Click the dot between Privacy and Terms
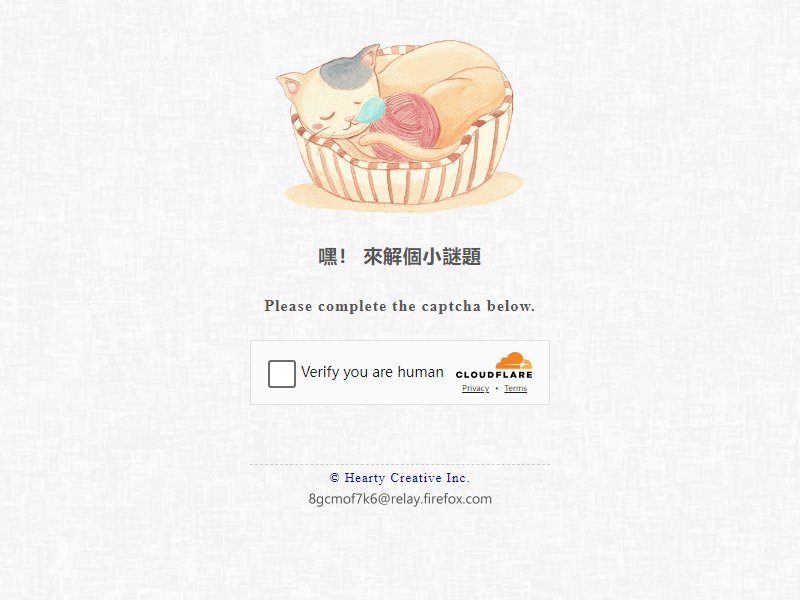This screenshot has width=800, height=600. tap(497, 389)
